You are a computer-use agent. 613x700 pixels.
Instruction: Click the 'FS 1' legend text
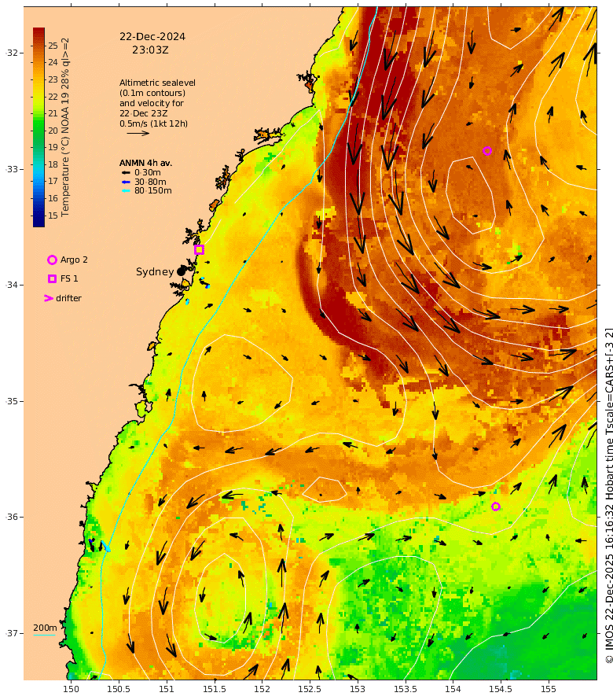point(69,278)
